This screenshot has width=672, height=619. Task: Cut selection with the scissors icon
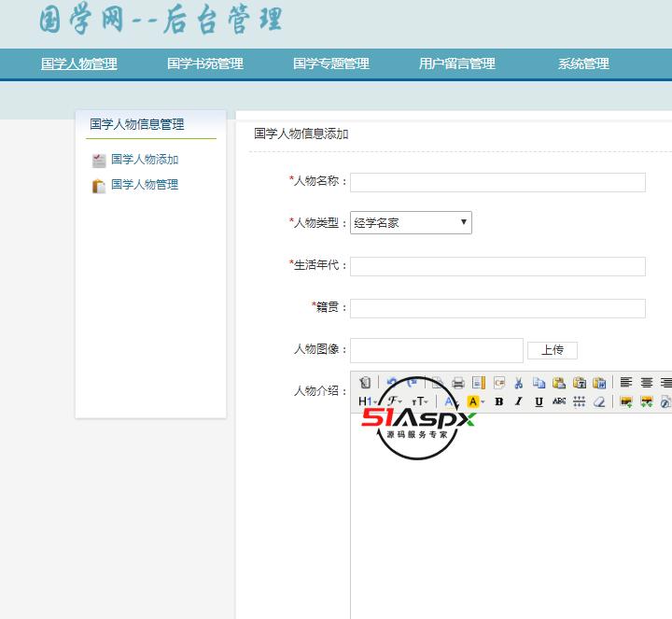(x=519, y=382)
